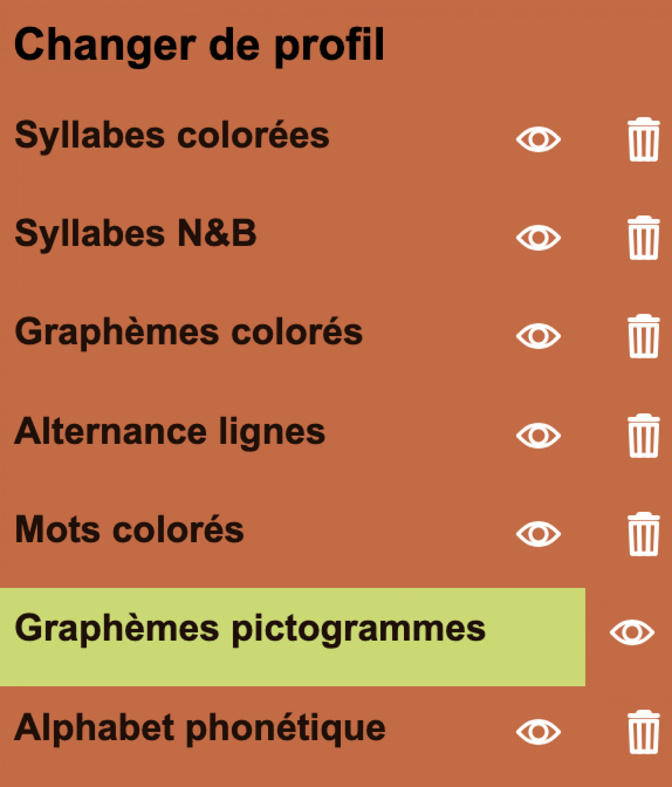Switch to the Syllabes colorées profile
Viewport: 672px width, 787px height.
pos(171,136)
